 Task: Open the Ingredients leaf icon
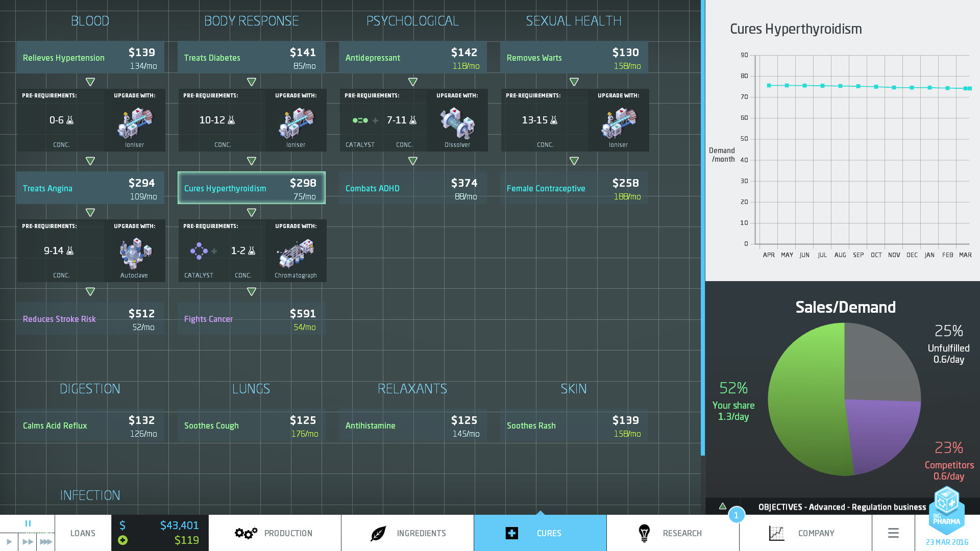click(x=378, y=533)
